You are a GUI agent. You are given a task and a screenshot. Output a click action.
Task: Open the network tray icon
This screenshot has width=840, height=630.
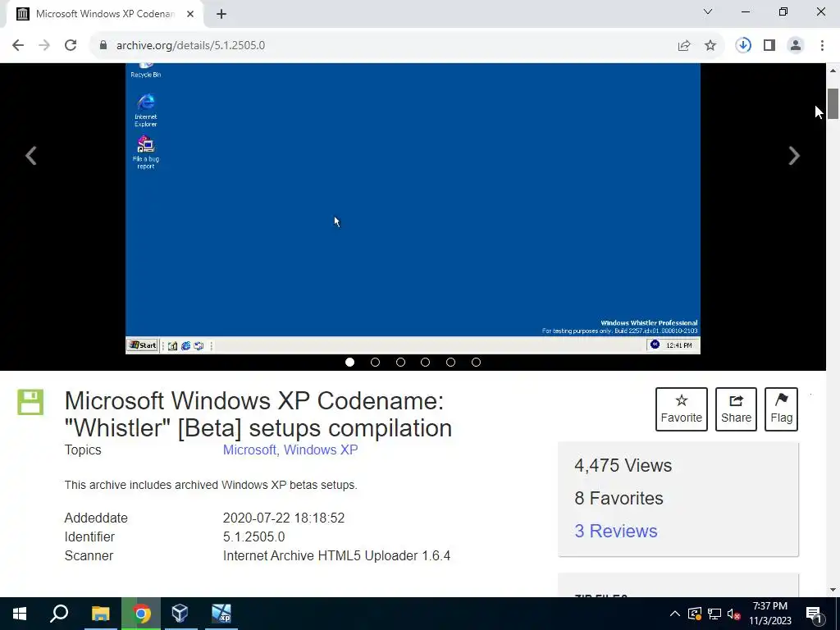(714, 614)
